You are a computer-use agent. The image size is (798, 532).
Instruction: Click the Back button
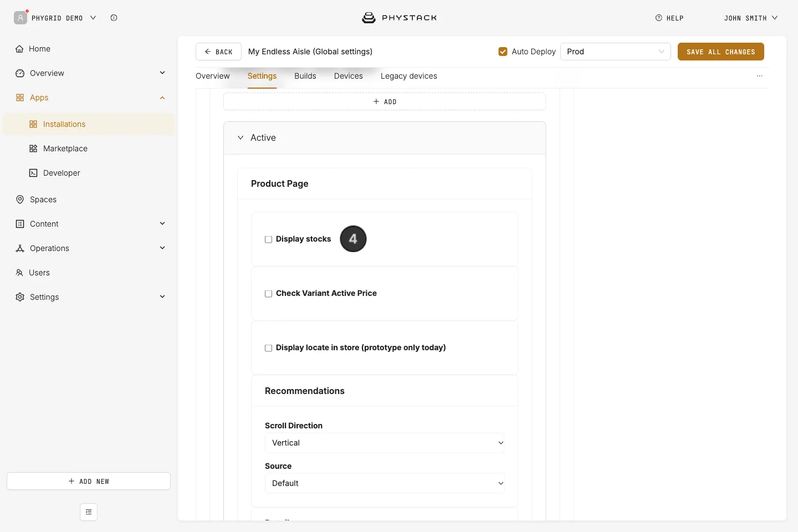click(218, 52)
